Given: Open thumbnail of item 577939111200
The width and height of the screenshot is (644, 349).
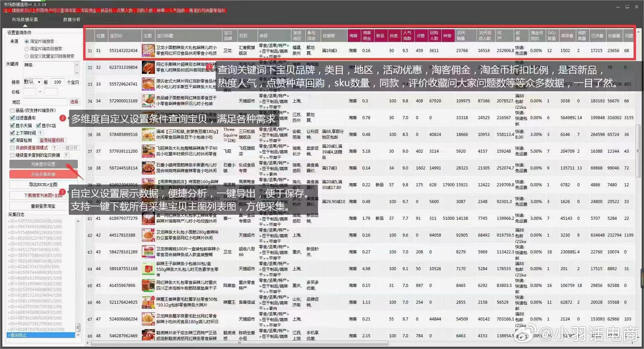Looking at the screenshot, I should point(148,151).
